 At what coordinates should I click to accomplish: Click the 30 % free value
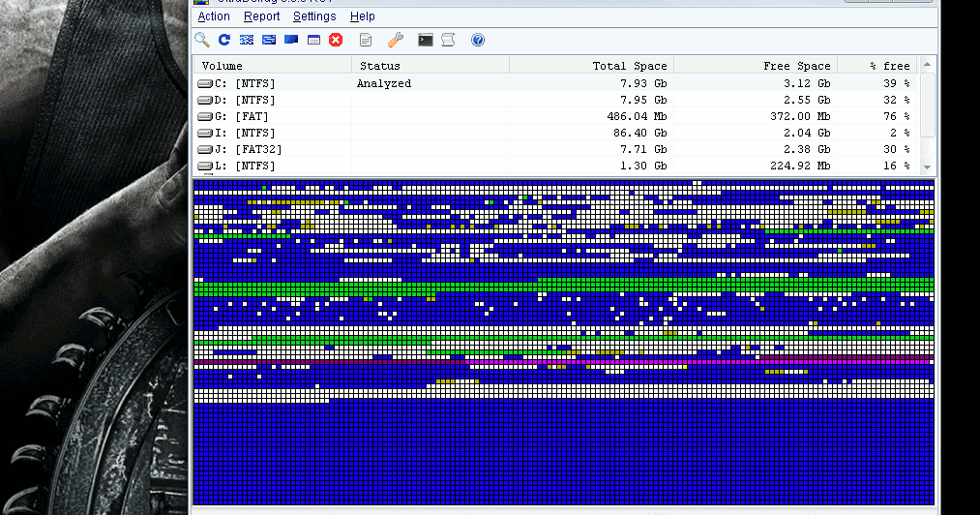click(896, 149)
